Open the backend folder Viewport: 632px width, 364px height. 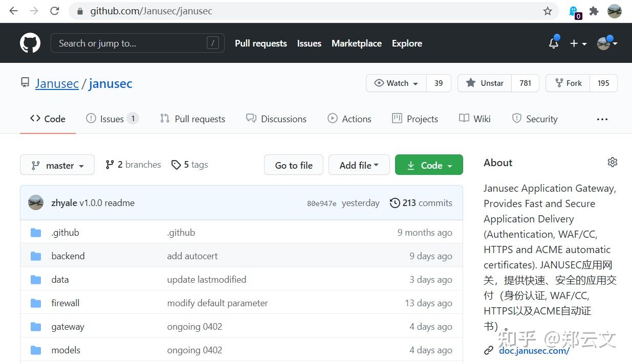[68, 256]
